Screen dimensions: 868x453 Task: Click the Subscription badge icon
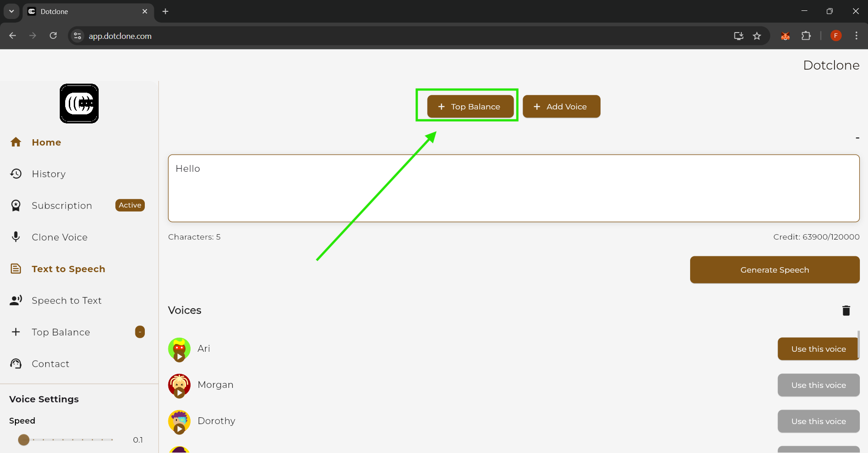click(x=16, y=206)
